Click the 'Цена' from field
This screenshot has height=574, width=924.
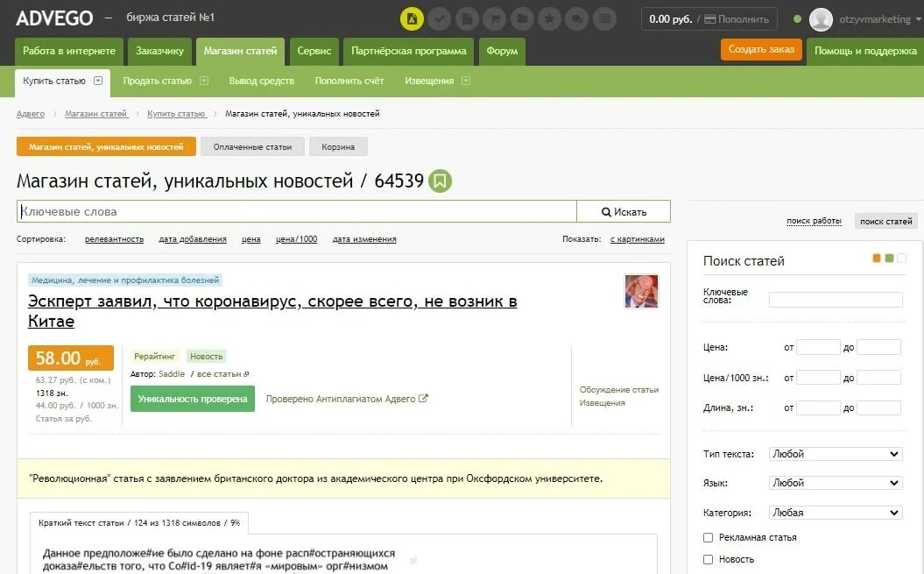click(818, 347)
